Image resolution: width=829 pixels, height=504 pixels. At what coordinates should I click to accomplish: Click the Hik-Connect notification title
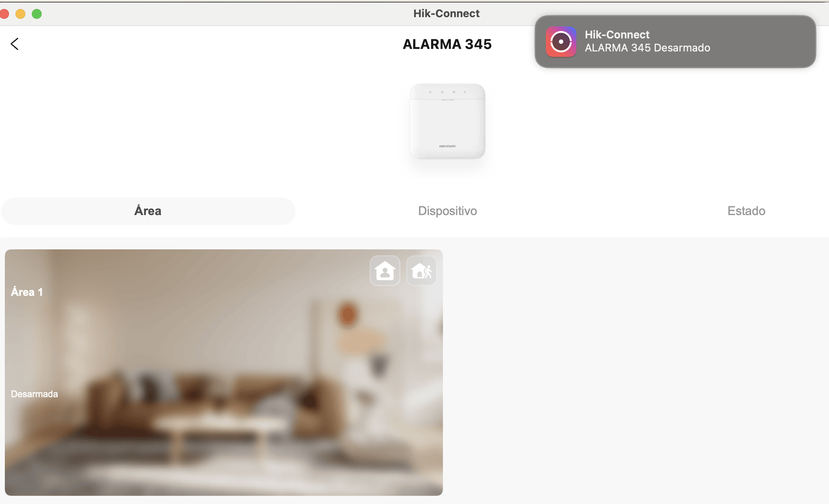click(617, 34)
